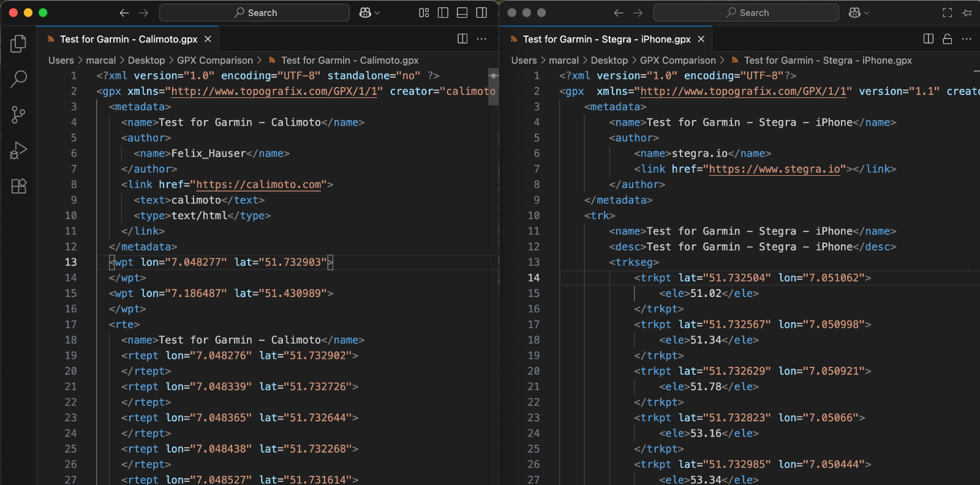Go back in right window navigation
Image resolution: width=980 pixels, height=485 pixels.
pyautogui.click(x=619, y=13)
